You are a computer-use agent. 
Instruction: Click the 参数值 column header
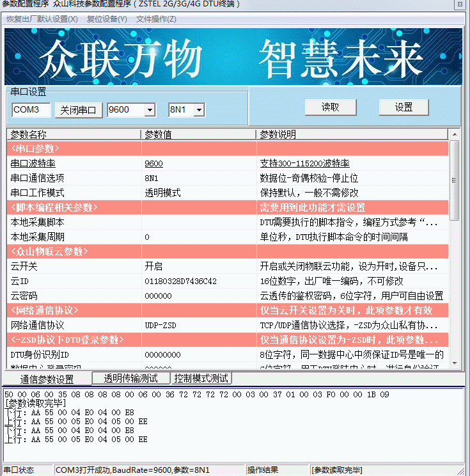pos(198,134)
